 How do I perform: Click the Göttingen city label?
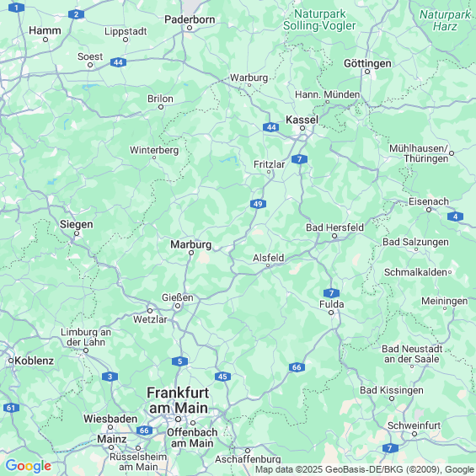pyautogui.click(x=367, y=63)
